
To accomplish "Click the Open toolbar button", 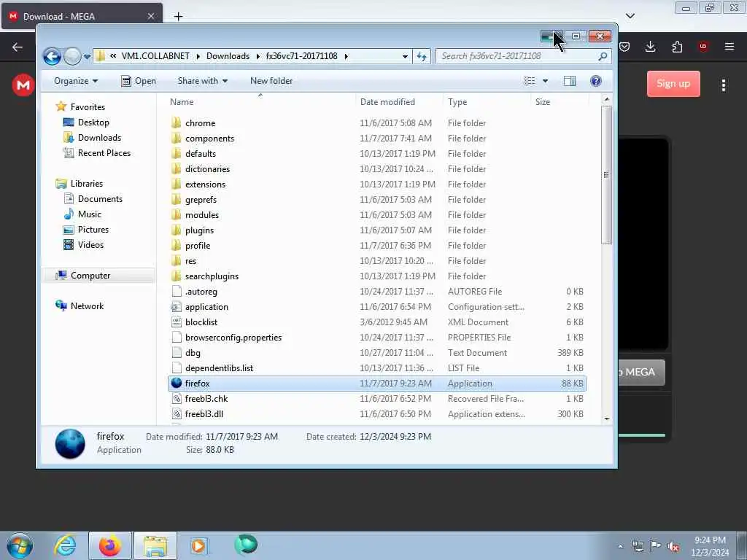I will coord(138,81).
